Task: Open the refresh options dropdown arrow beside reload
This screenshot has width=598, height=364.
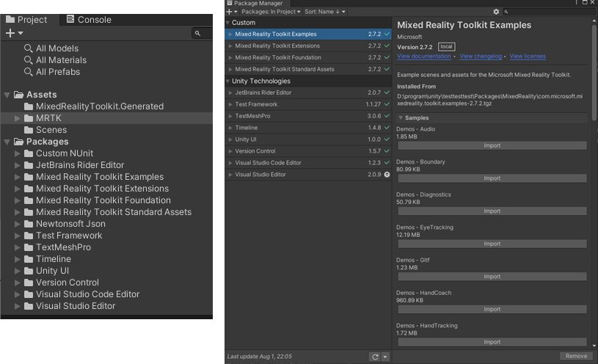Action: tap(385, 357)
